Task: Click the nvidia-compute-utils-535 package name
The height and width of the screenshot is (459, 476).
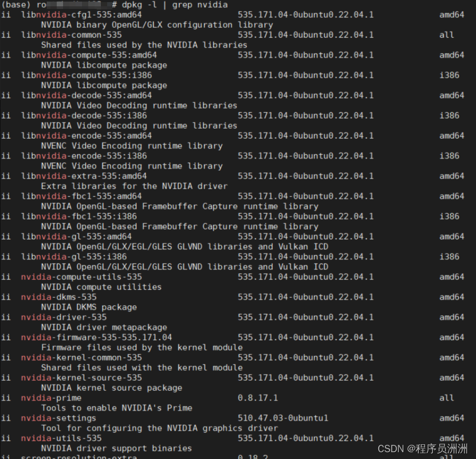Action: (x=81, y=277)
